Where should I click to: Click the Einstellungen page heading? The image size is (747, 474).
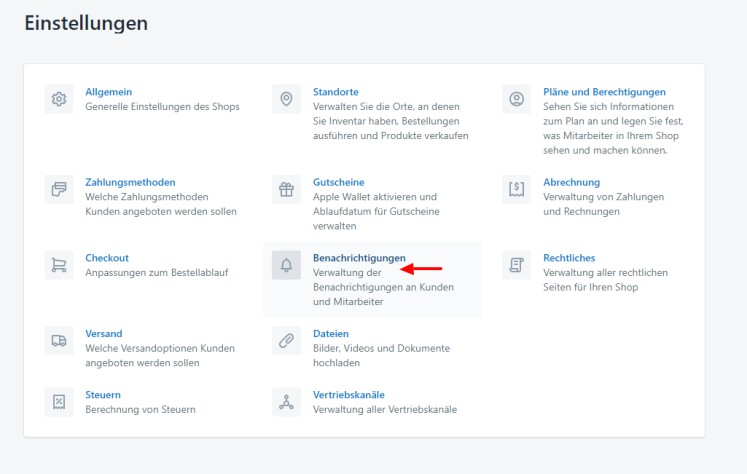tap(86, 23)
